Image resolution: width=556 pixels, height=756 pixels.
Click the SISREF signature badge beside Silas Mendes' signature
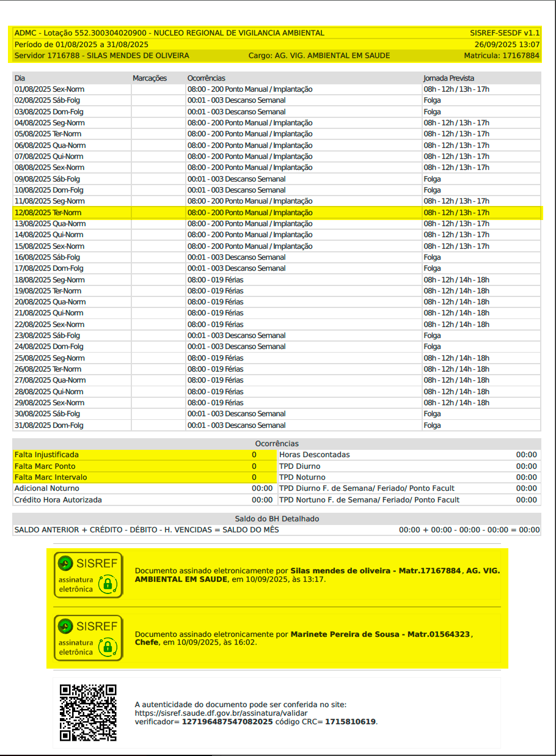89,575
